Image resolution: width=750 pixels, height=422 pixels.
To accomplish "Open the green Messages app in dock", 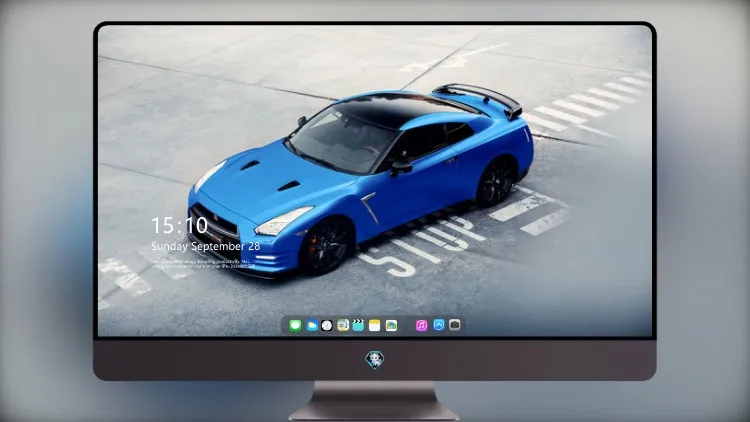I will 295,326.
